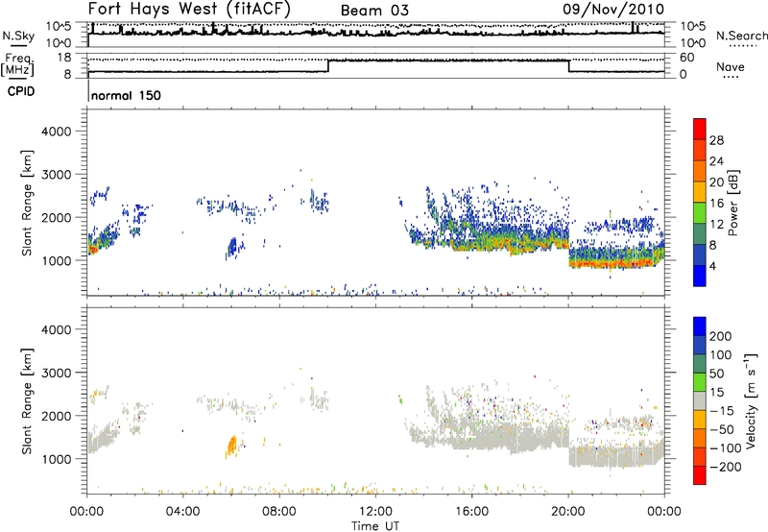Pick the light green segment of power colorbar

click(700, 212)
